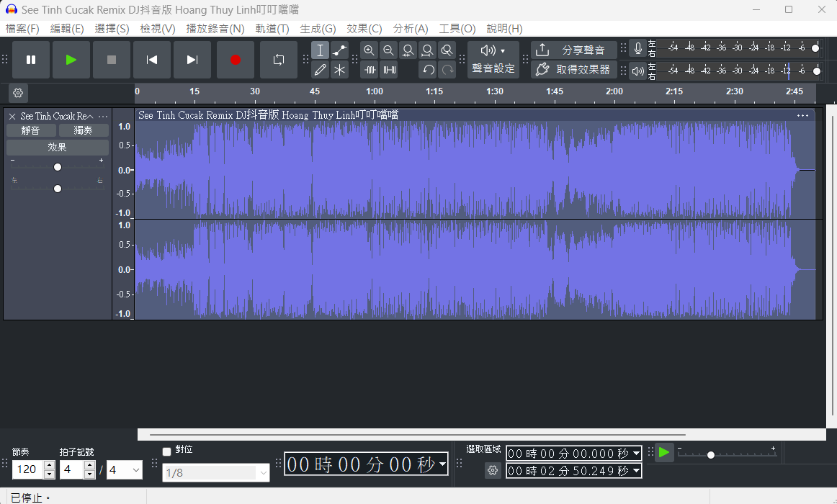Open the 選擇(S) menu
The width and height of the screenshot is (837, 504).
(112, 29)
